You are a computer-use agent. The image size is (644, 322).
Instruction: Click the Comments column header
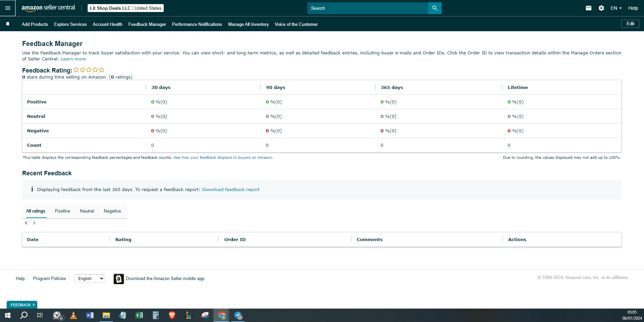(369, 239)
